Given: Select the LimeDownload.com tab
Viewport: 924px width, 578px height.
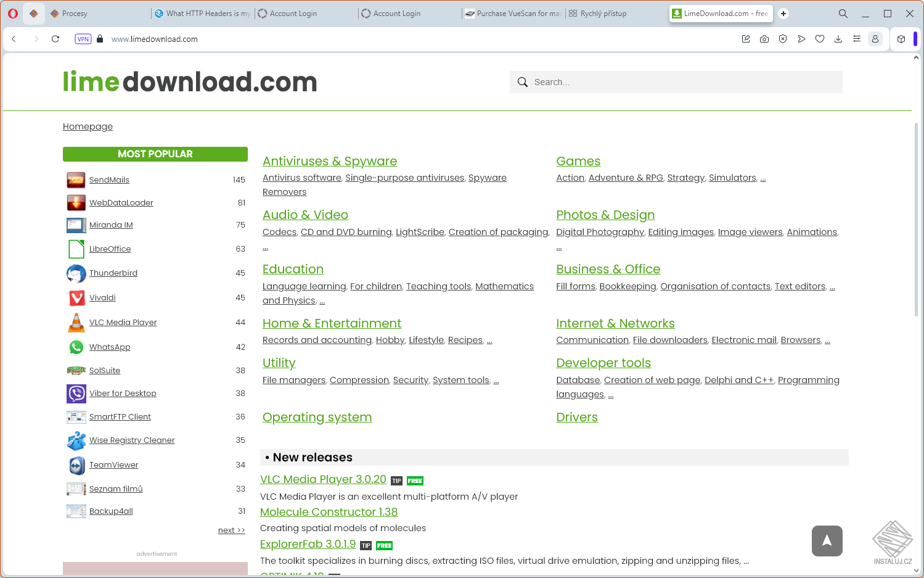Looking at the screenshot, I should point(720,14).
